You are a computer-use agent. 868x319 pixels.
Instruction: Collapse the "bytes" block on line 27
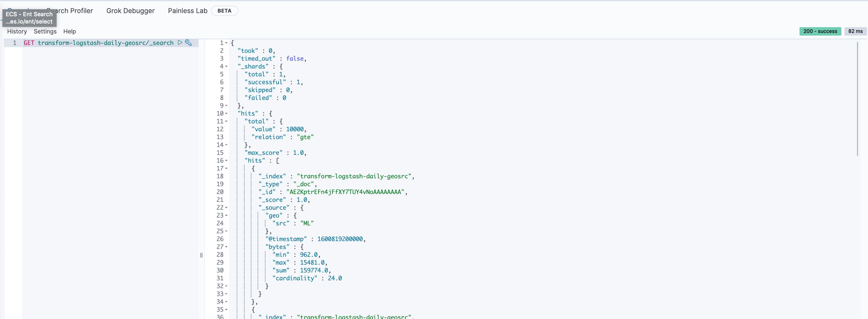coord(226,247)
